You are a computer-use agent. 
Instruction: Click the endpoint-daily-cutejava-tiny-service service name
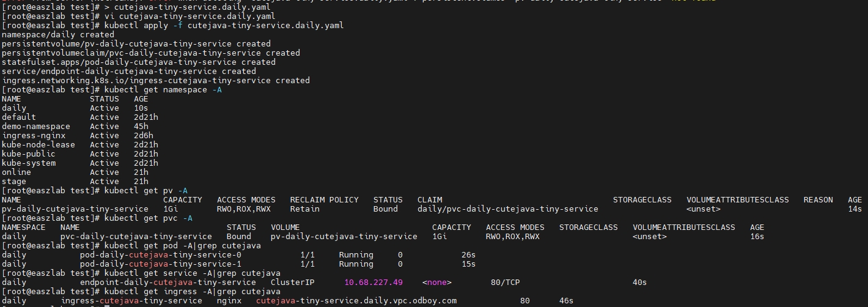coord(167,283)
